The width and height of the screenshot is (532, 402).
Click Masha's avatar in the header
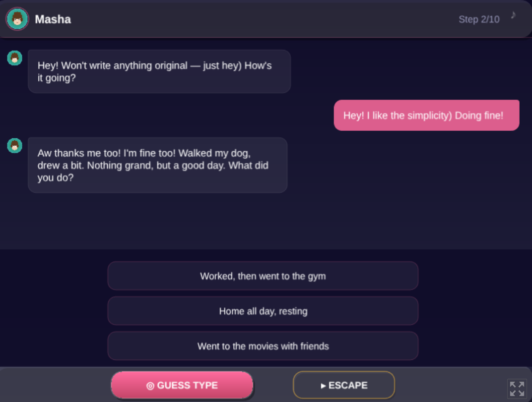(17, 19)
